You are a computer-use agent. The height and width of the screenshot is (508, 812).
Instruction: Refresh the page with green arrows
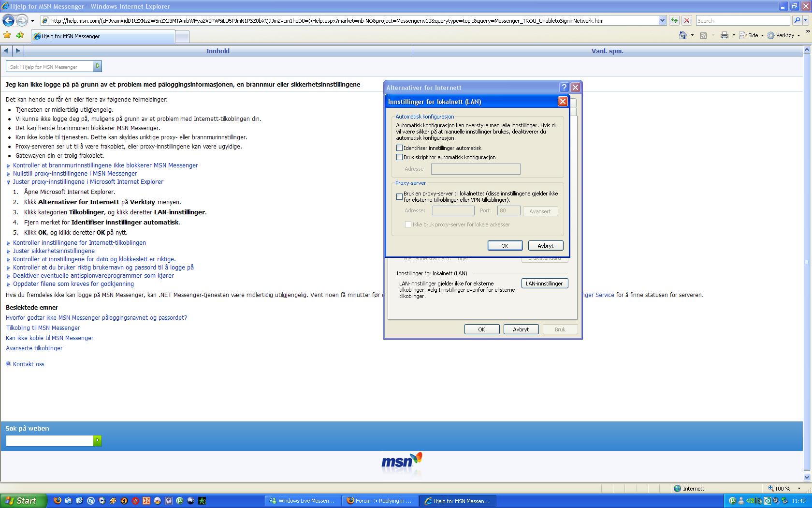[x=674, y=20]
